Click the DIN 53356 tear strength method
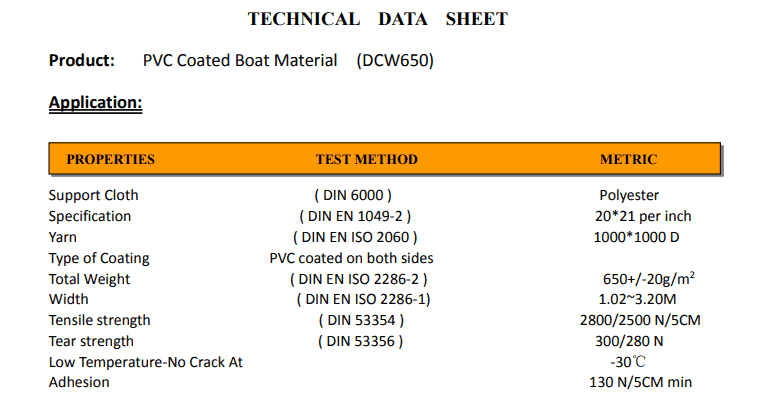Viewport: 759px width, 404px height. 360,341
